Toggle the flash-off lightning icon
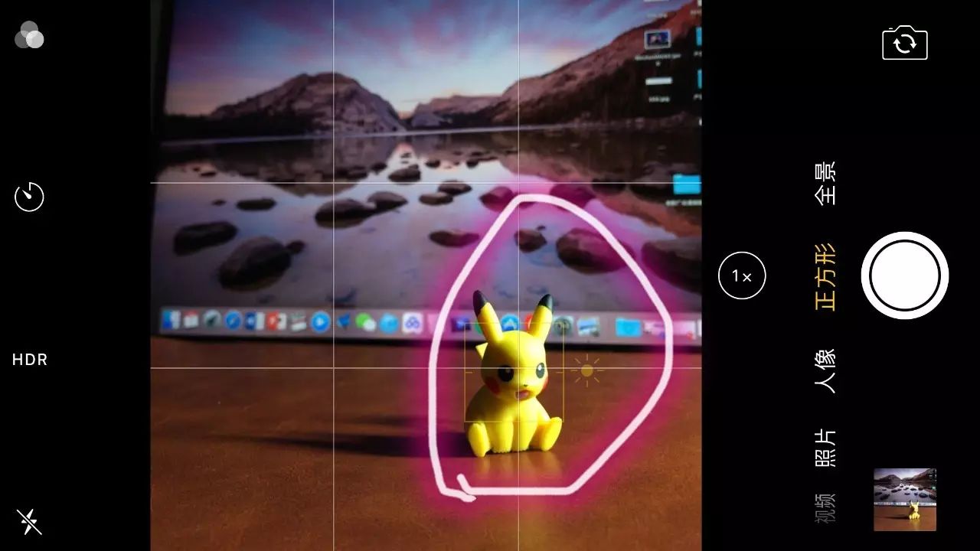The width and height of the screenshot is (980, 551). point(29,522)
